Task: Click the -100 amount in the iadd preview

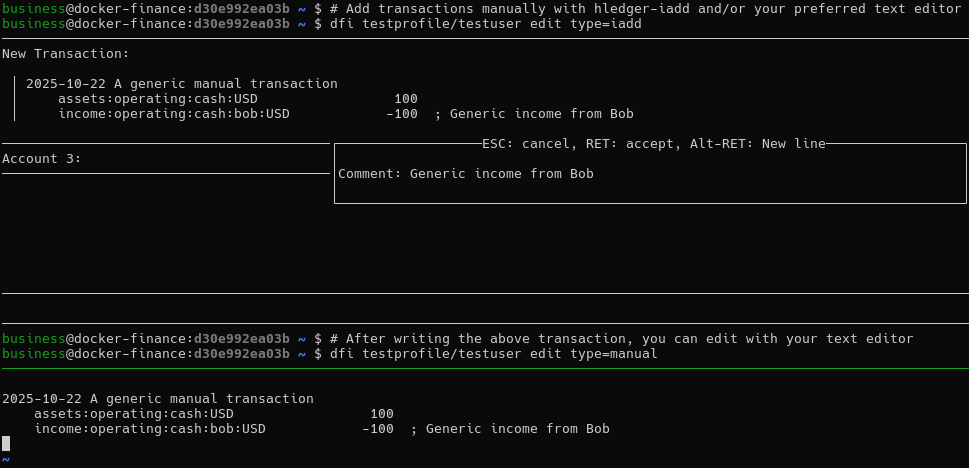Action: tap(401, 114)
